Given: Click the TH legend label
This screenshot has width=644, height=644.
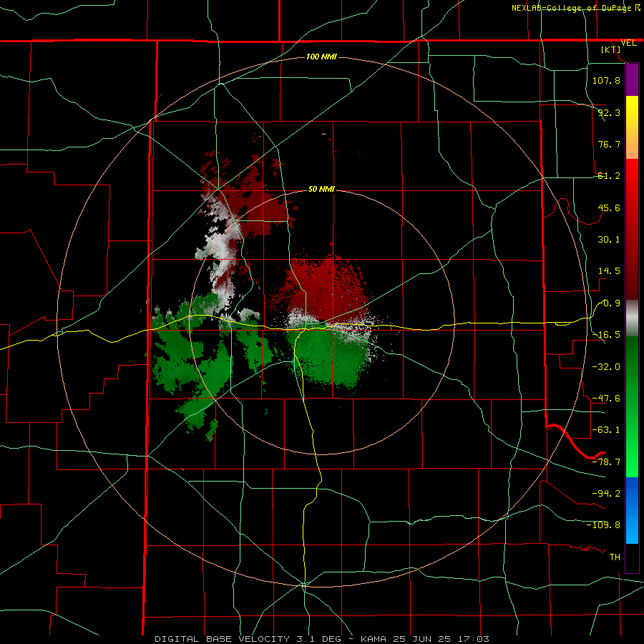Looking at the screenshot, I should [x=615, y=557].
